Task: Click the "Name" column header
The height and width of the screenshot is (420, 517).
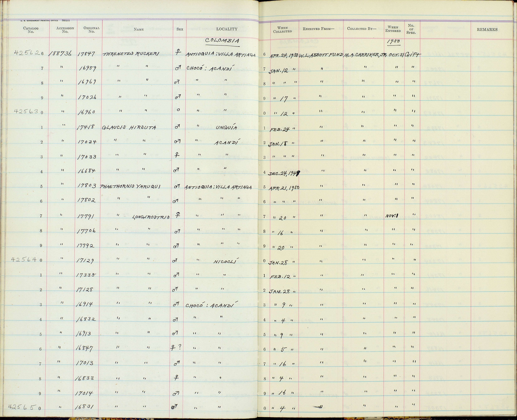Action: click(x=139, y=29)
